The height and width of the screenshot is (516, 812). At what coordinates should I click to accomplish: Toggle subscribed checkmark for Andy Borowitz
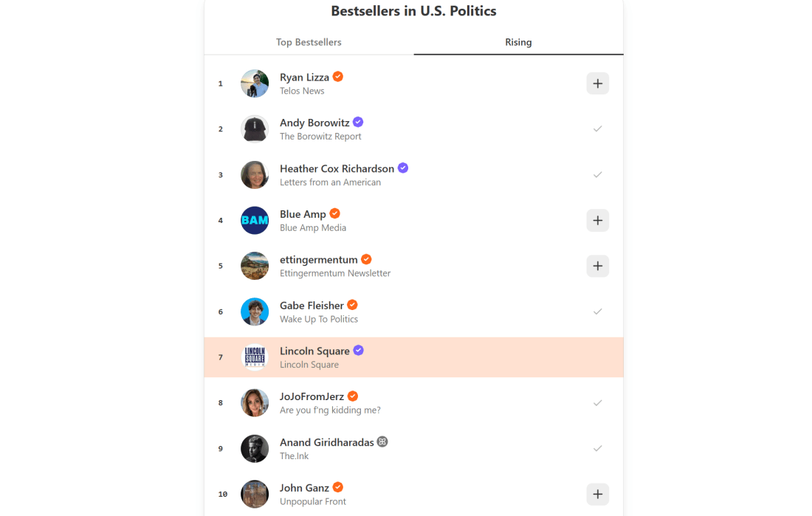coord(597,129)
